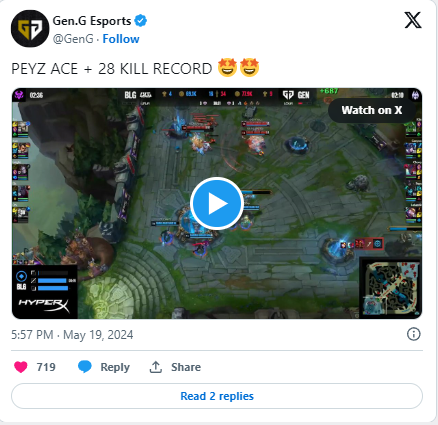Follow the @GenG account
The width and height of the screenshot is (438, 425).
pos(121,39)
